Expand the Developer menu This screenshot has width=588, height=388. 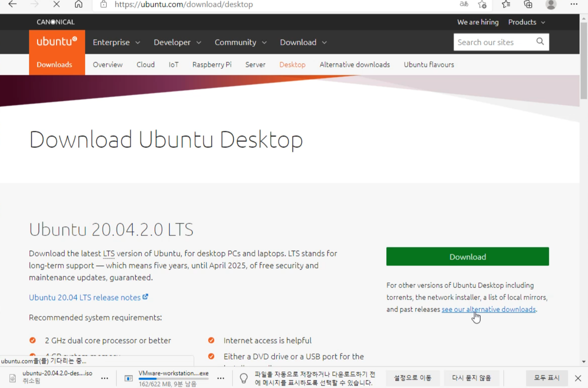pos(177,42)
